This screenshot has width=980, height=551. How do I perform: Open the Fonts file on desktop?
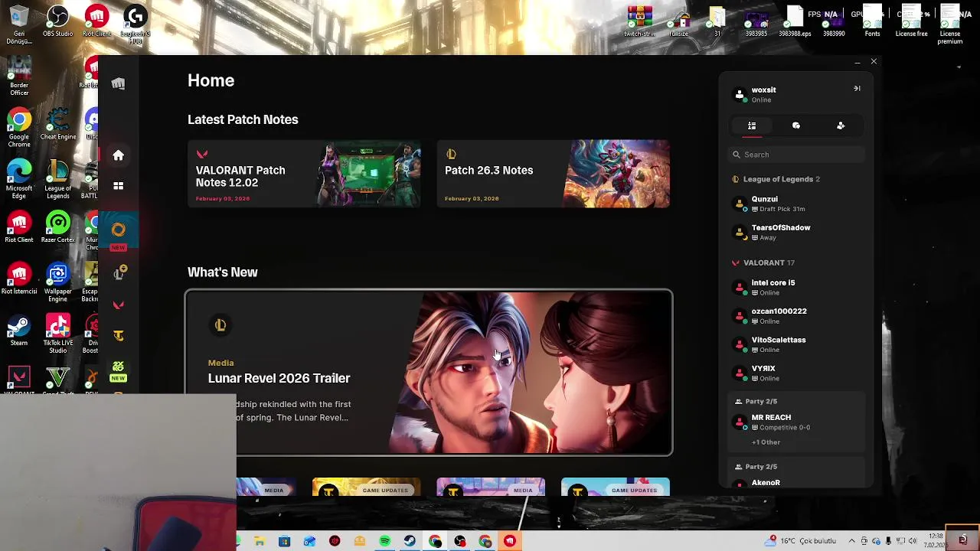click(872, 21)
